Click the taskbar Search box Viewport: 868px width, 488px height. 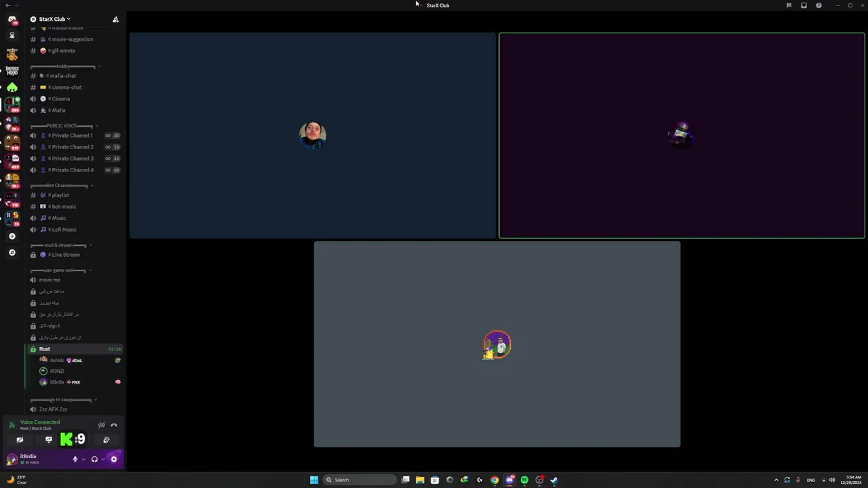click(359, 480)
